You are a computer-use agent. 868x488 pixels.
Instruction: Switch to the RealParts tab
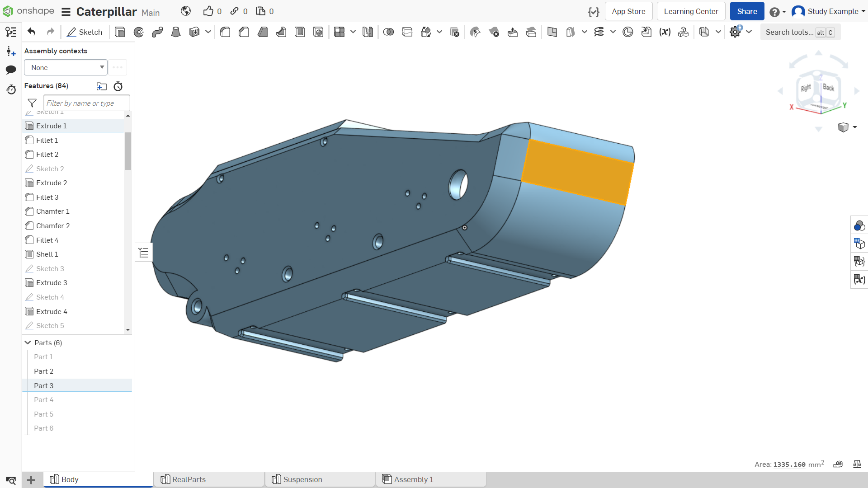(x=209, y=479)
